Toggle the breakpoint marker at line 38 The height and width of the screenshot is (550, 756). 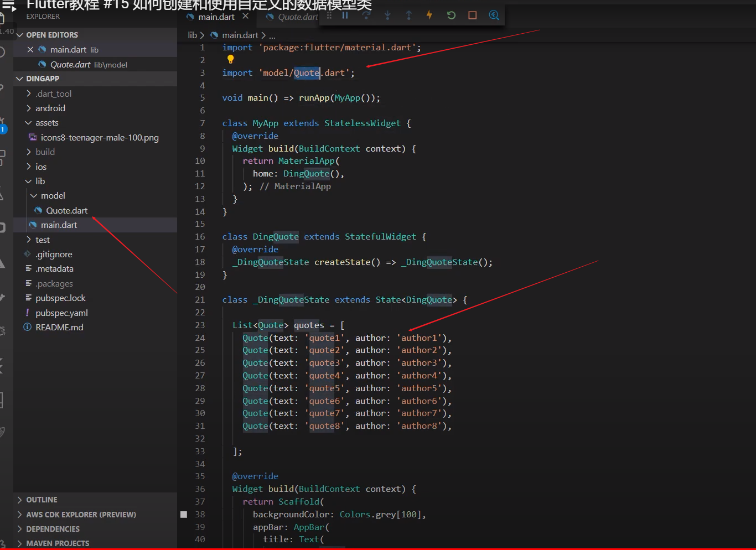click(x=184, y=515)
